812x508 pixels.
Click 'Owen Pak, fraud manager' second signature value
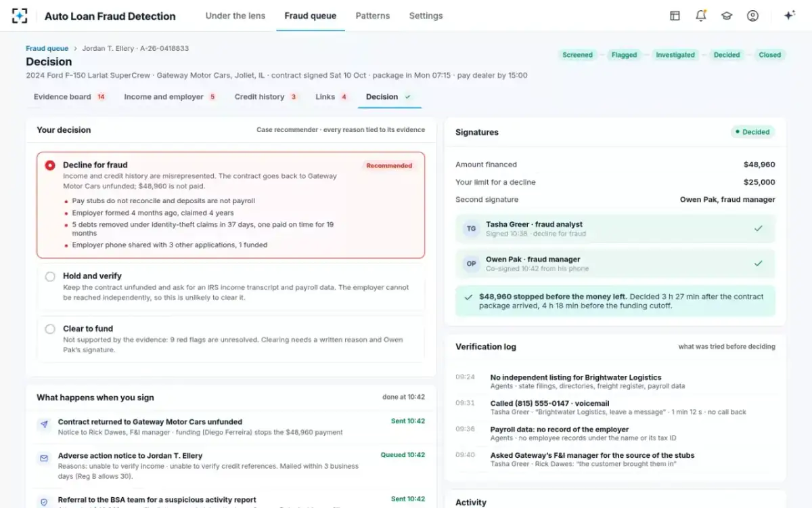point(727,200)
